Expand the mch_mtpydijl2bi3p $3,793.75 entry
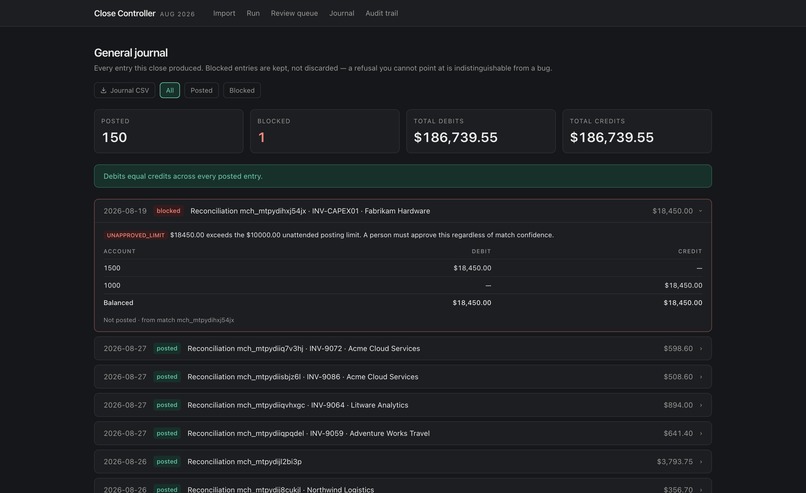This screenshot has width=806, height=493. click(x=402, y=462)
